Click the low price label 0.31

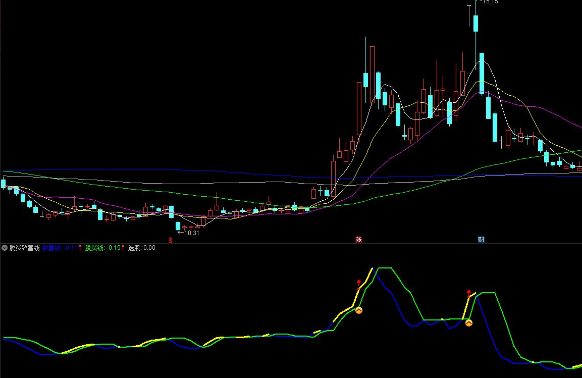193,233
